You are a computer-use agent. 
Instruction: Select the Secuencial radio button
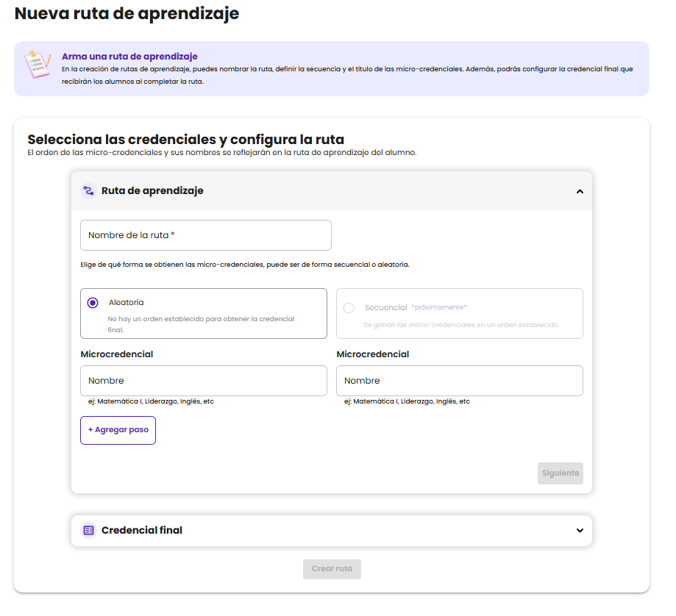click(349, 308)
